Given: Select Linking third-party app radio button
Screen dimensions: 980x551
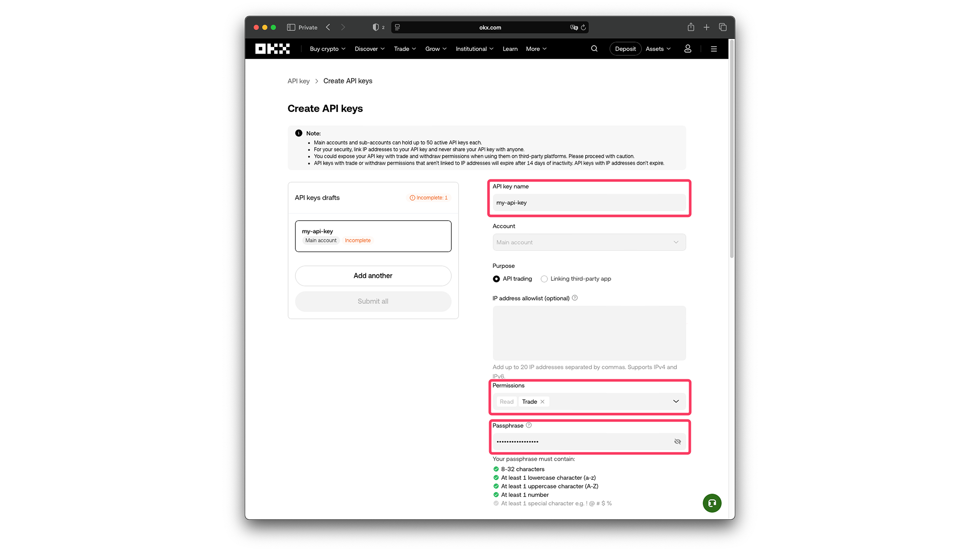Looking at the screenshot, I should [x=544, y=279].
